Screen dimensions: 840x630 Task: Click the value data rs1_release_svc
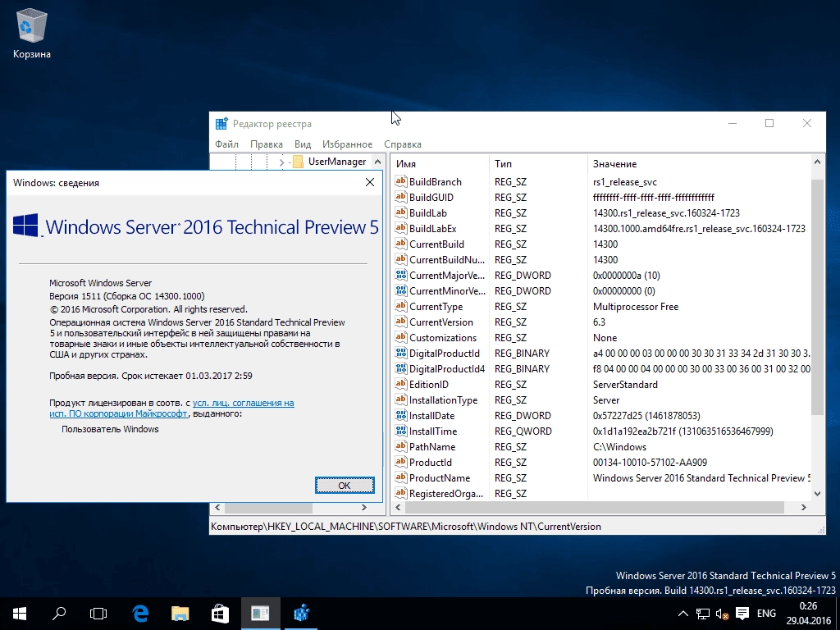(x=624, y=181)
